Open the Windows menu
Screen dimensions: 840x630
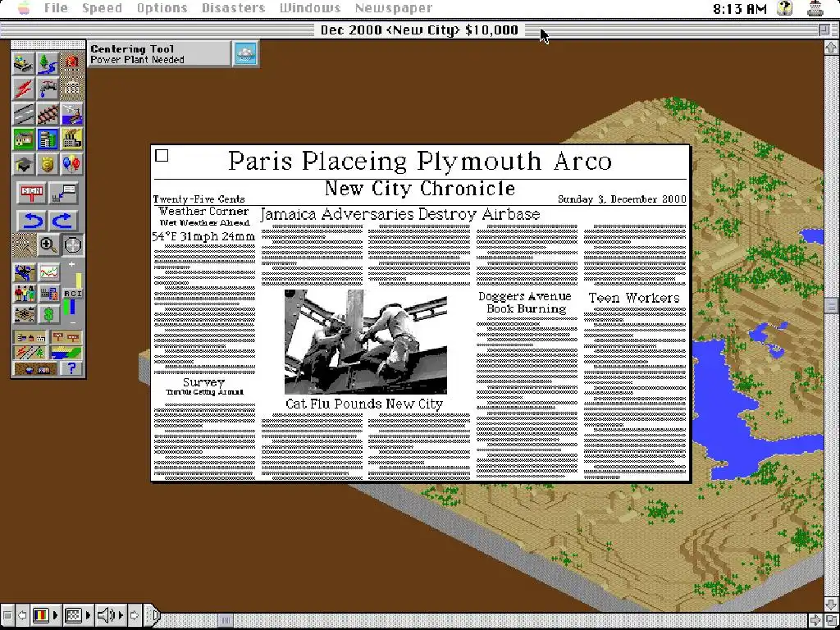point(310,8)
